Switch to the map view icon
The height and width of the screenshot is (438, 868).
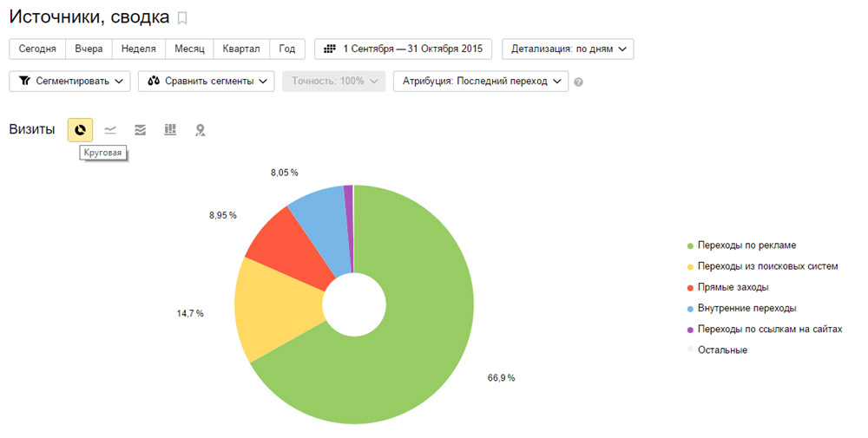click(x=201, y=130)
